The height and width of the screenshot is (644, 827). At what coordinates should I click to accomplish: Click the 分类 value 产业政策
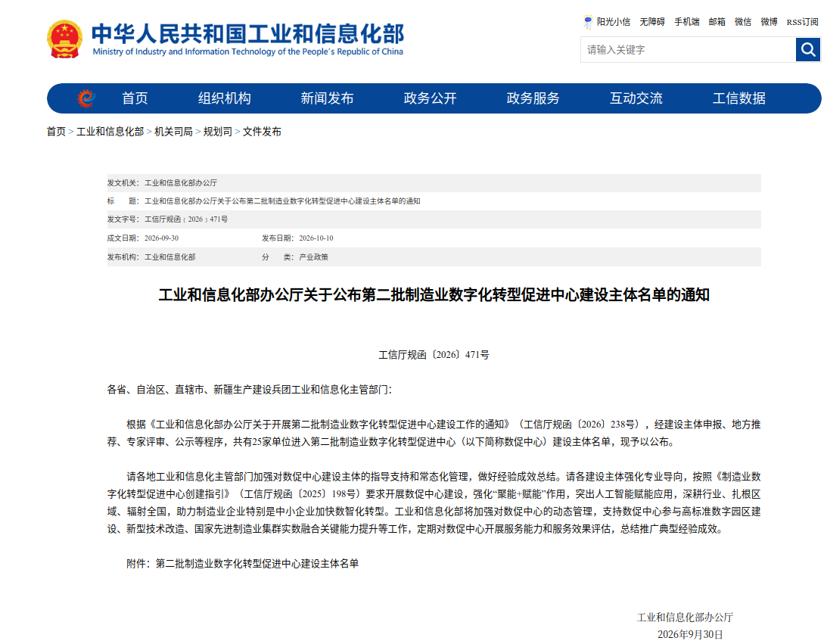coord(313,257)
